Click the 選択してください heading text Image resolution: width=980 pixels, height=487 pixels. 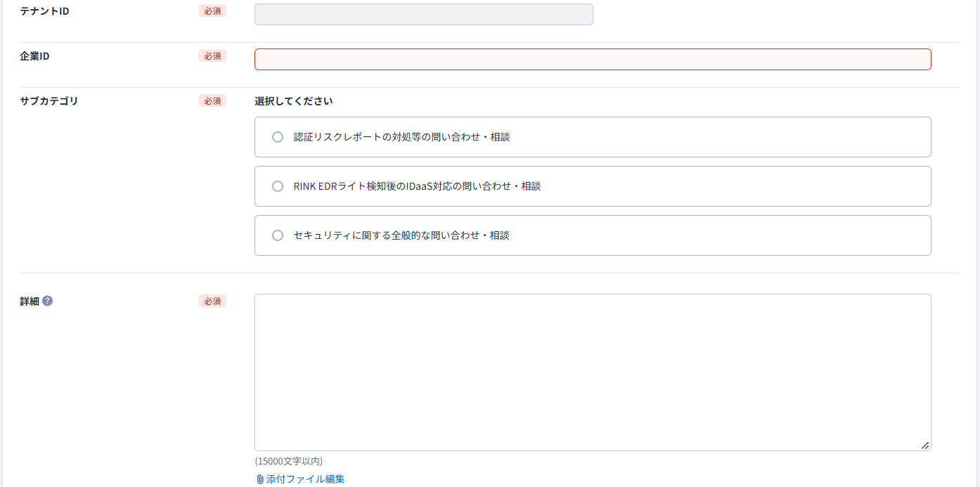293,101
